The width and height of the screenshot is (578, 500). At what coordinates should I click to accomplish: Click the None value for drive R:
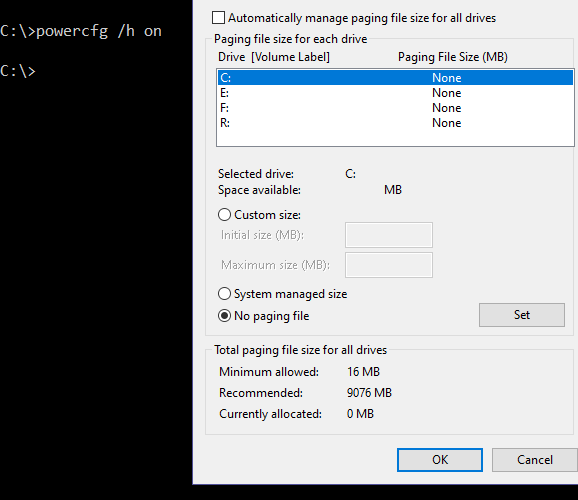tap(446, 123)
